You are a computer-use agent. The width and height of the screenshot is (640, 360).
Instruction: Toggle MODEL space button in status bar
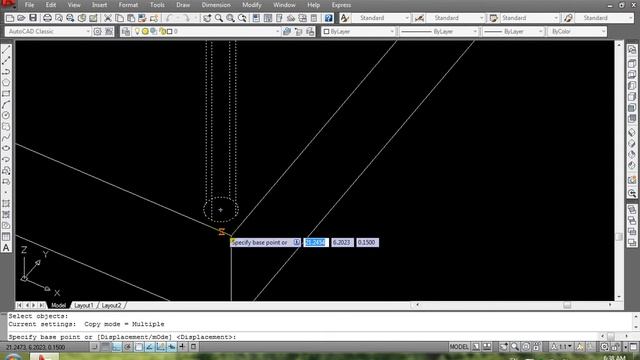tap(459, 347)
